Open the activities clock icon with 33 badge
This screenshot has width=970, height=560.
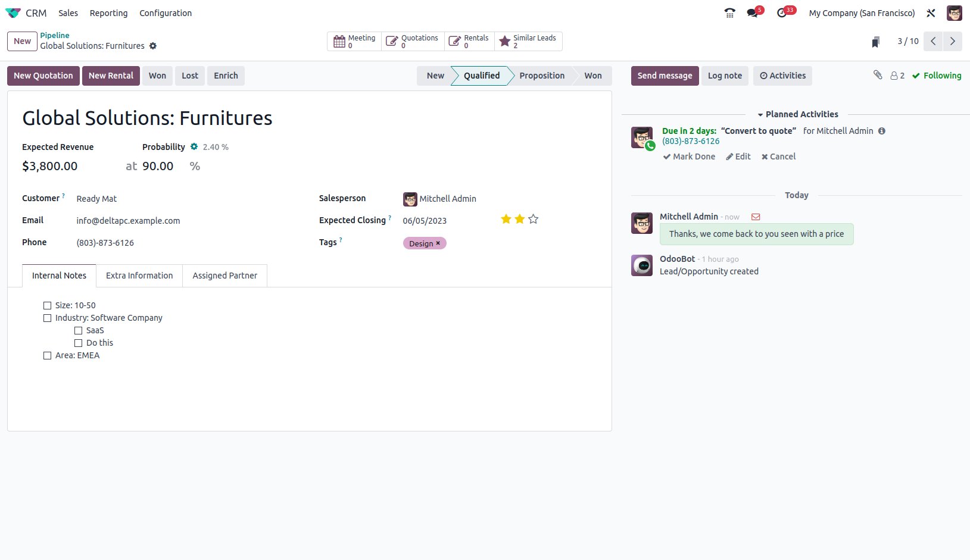(x=782, y=13)
